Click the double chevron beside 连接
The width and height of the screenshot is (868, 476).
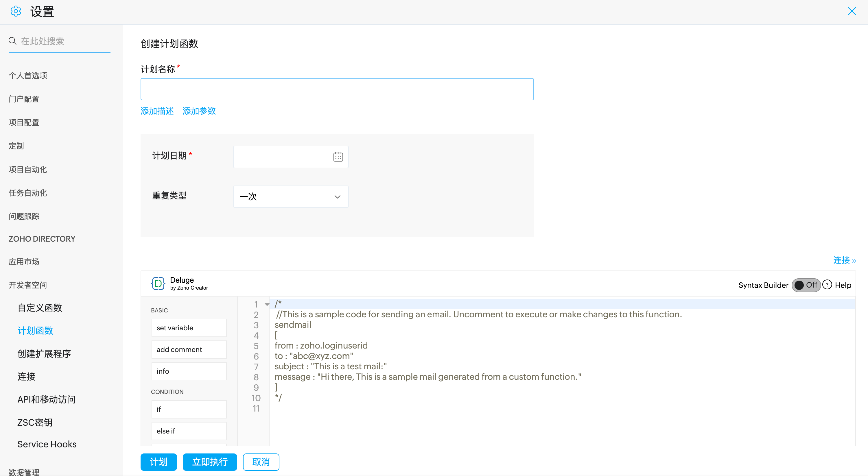coord(854,261)
